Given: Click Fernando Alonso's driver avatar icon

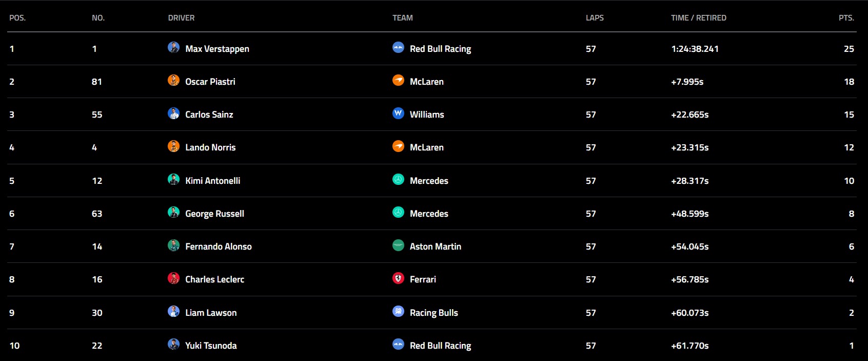Looking at the screenshot, I should coord(173,245).
